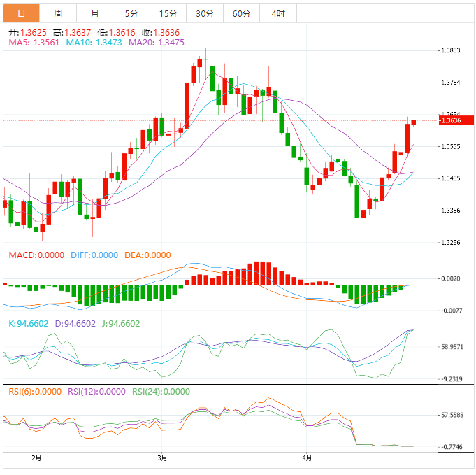This screenshot has width=476, height=475.
Task: Click the -0.7746 RSI axis label
Action: (452, 447)
